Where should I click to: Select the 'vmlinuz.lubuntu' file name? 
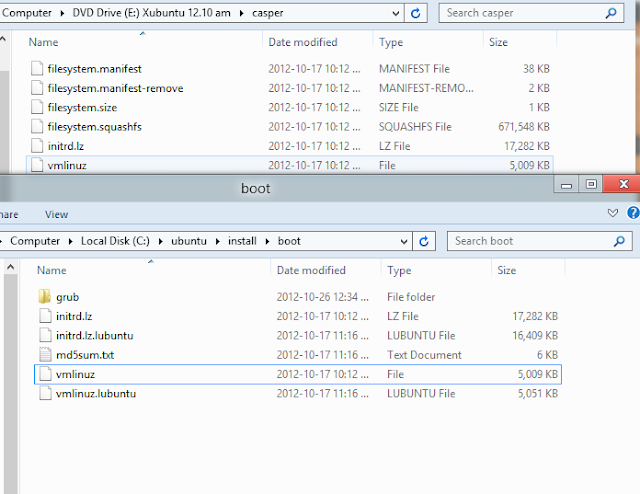(96, 394)
